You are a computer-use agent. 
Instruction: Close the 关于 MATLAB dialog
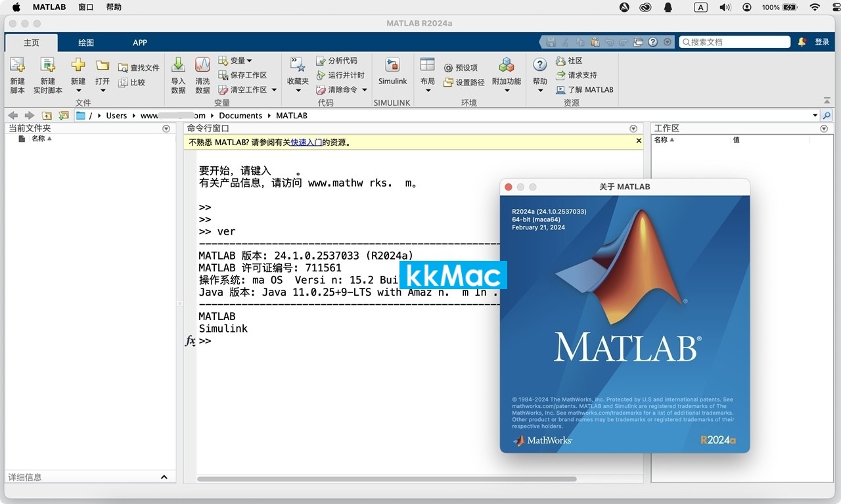coord(508,187)
